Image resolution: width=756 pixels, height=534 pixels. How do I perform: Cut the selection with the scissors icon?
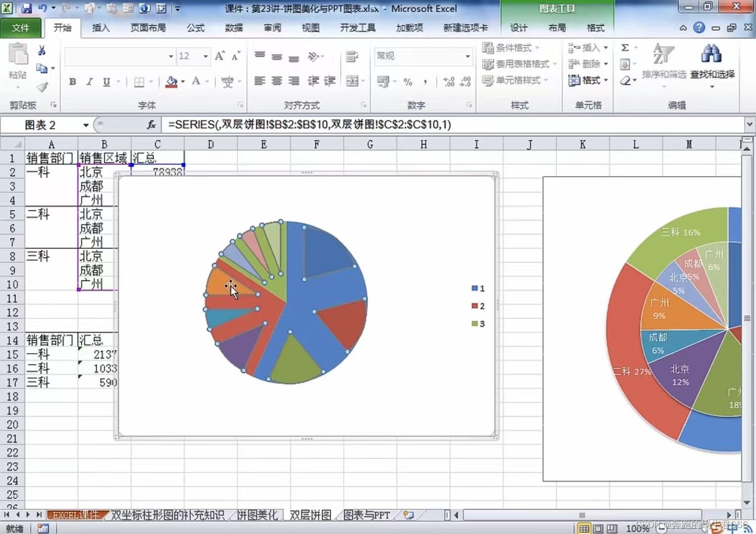42,50
